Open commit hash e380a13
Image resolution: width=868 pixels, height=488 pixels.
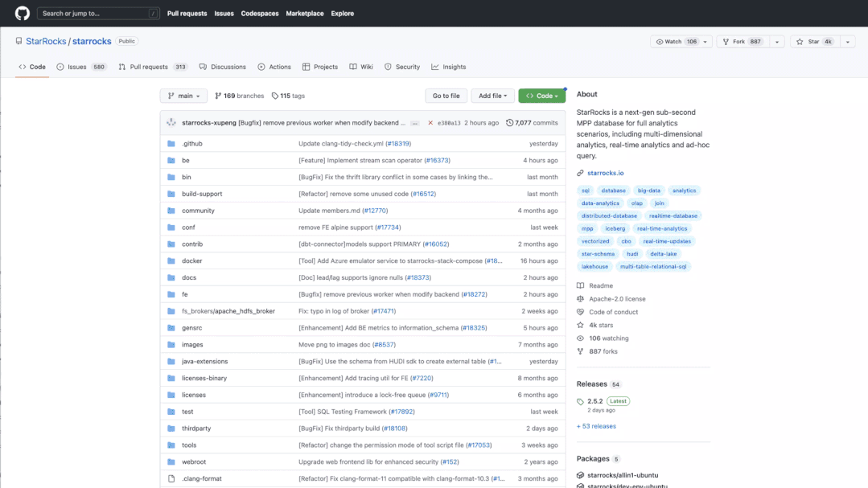tap(449, 123)
